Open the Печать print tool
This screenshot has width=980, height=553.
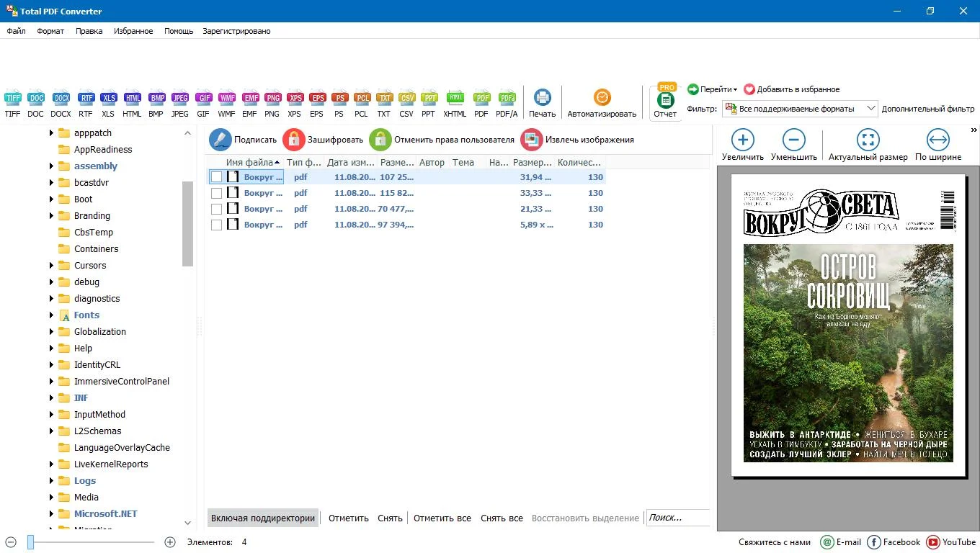542,102
